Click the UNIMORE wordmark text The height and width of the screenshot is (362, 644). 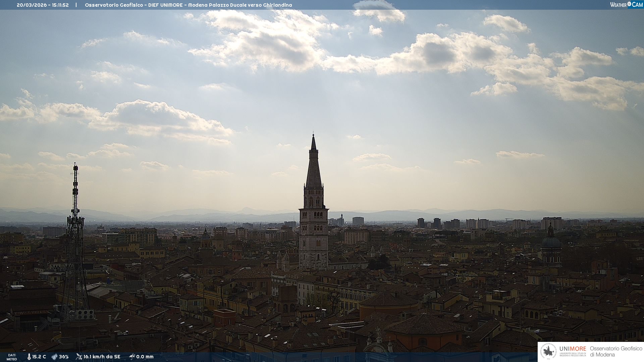pyautogui.click(x=573, y=349)
